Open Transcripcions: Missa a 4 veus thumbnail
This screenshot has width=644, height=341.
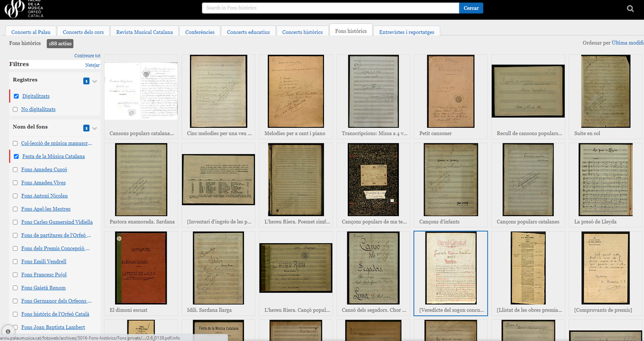pos(373,91)
